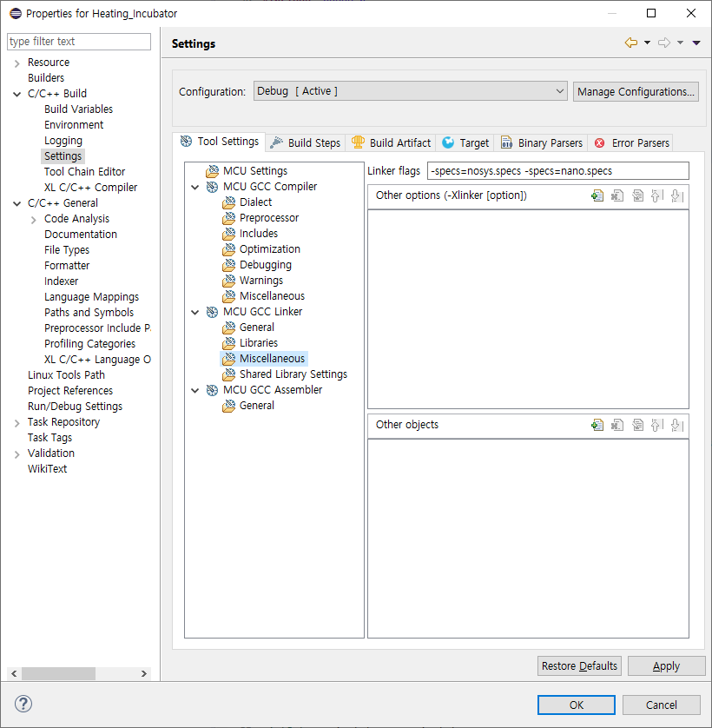
Task: Click Move Down icon in Other options toolbar
Action: click(x=677, y=195)
